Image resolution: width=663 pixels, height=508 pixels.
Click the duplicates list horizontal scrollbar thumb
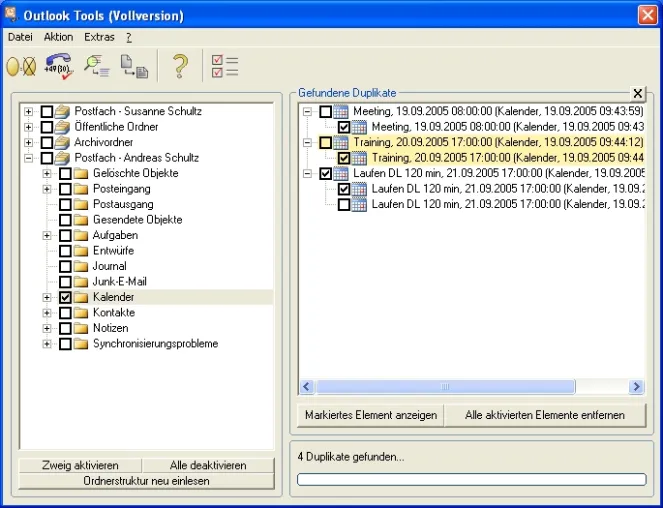445,387
